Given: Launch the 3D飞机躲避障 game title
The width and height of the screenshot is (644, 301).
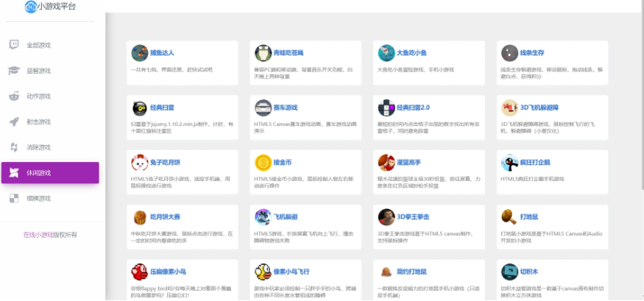Looking at the screenshot, I should tap(538, 107).
